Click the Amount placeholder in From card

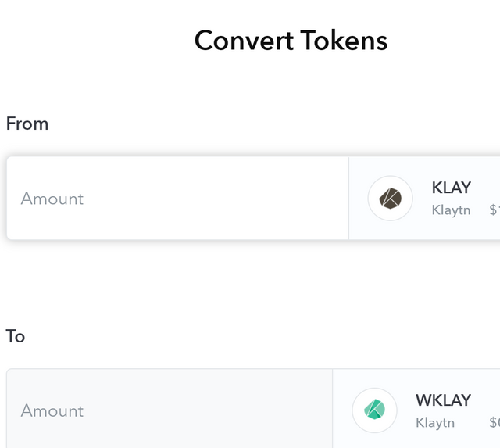pos(52,199)
